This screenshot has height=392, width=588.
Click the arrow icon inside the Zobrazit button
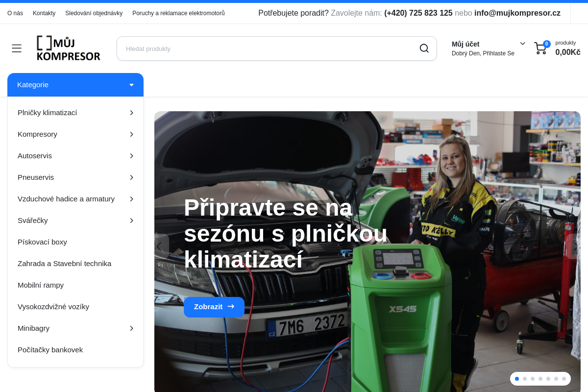point(230,306)
